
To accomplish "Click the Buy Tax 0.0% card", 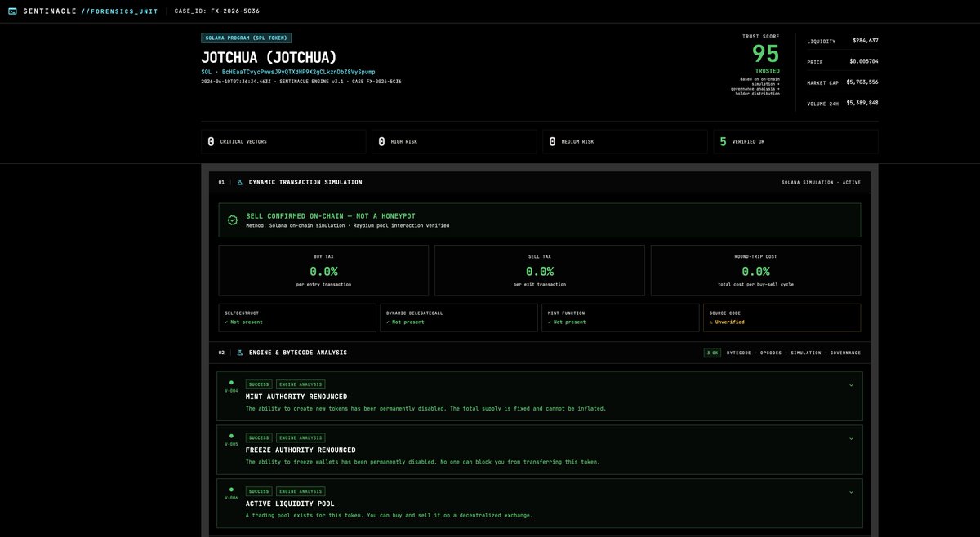I will click(323, 270).
